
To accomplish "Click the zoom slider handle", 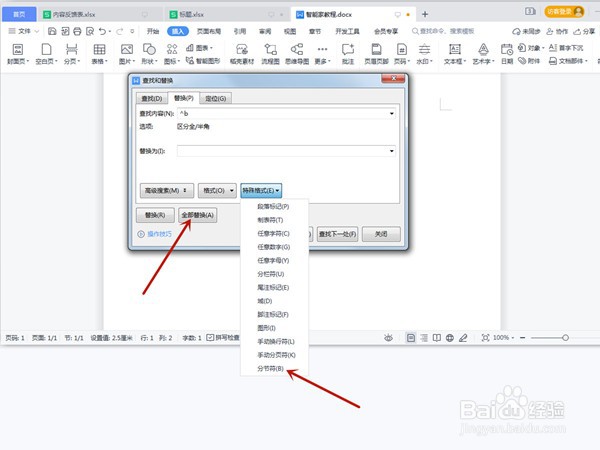I will tap(565, 338).
